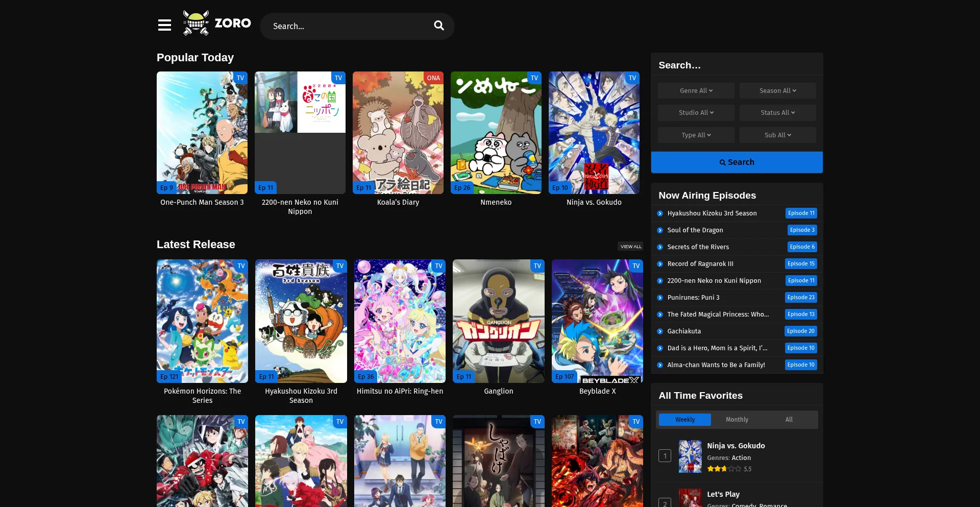Expand the Studio All dropdown

[696, 113]
